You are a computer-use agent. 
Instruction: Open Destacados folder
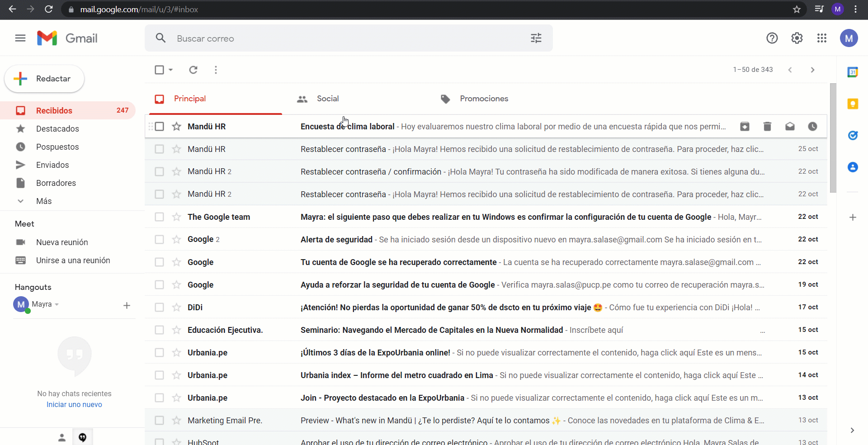pyautogui.click(x=68, y=129)
